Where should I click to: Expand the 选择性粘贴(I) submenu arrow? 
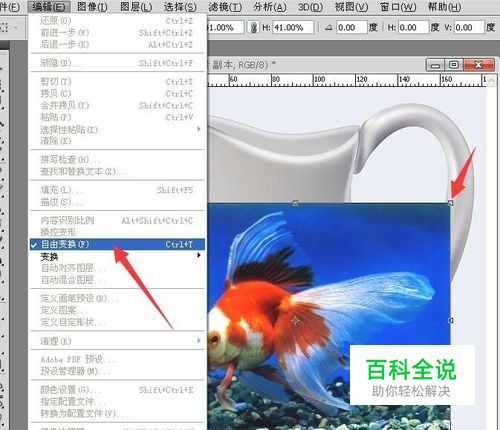click(x=199, y=129)
